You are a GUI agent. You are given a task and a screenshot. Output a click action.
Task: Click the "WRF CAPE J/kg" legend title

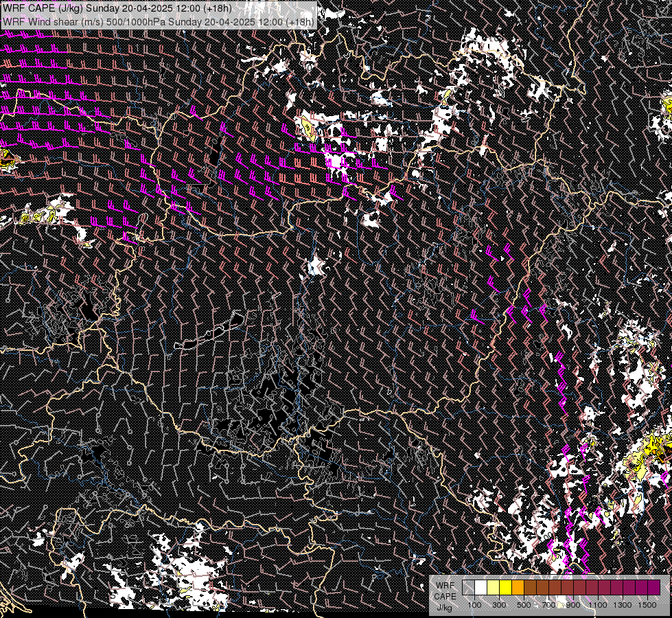coord(445,597)
